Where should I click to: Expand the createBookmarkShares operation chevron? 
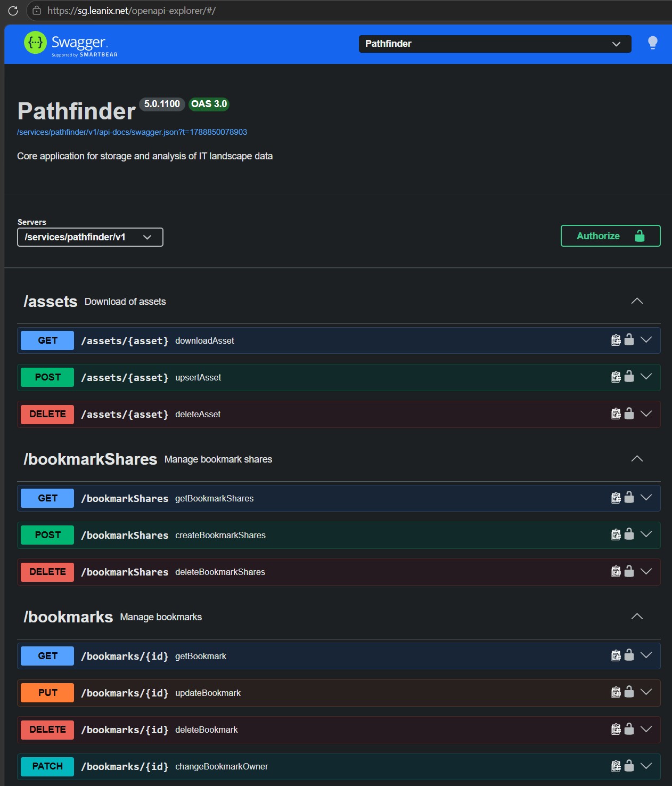646,534
